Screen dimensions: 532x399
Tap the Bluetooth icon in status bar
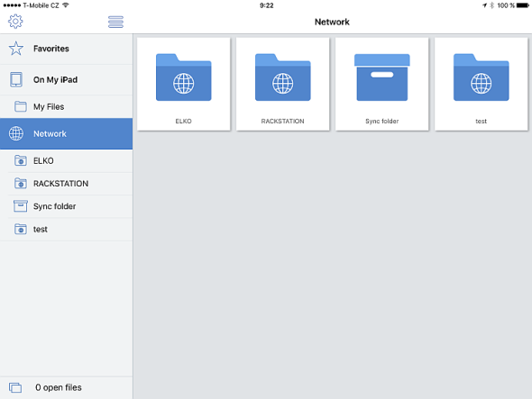(x=492, y=5)
